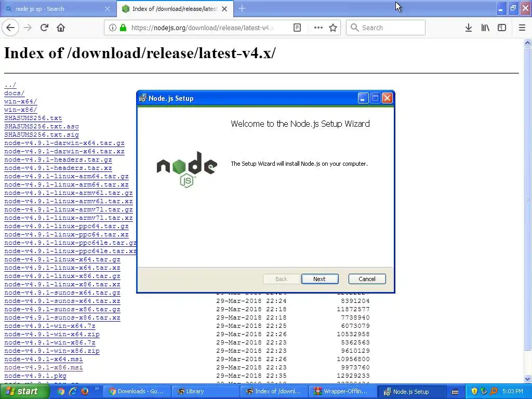
Task: Toggle reader view icon in address bar
Action: click(x=297, y=28)
